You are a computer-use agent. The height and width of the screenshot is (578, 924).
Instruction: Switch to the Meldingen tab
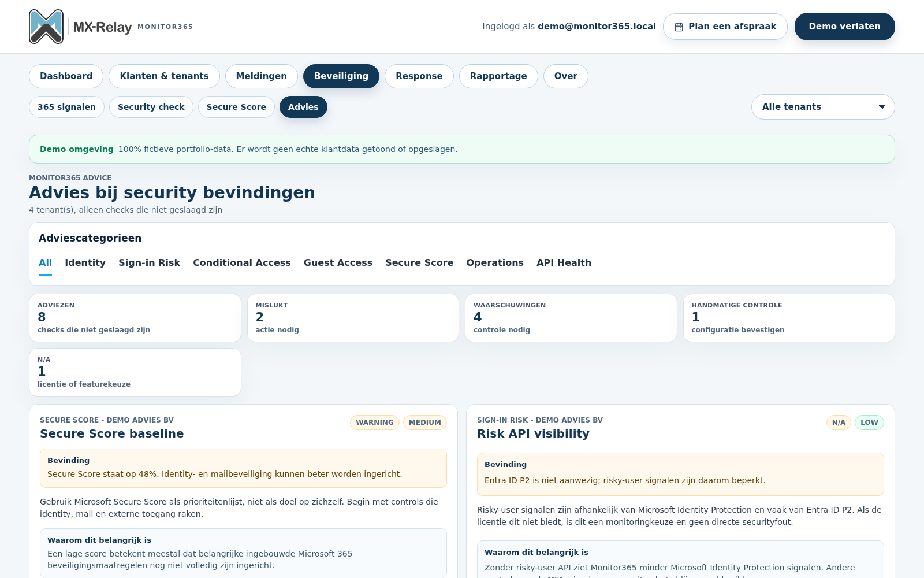coord(261,76)
